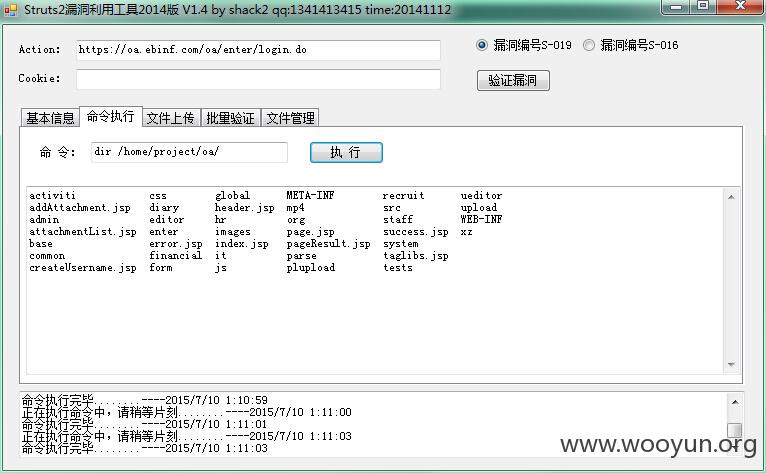Click 'attachmentList.jsp' in output
Viewport: 766px width, 473px height.
(83, 232)
